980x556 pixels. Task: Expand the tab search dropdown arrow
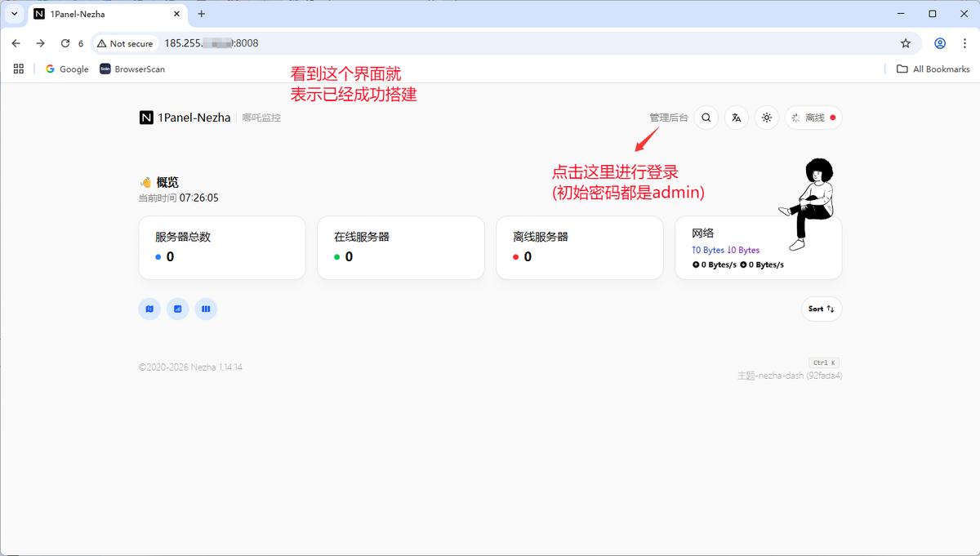click(14, 14)
